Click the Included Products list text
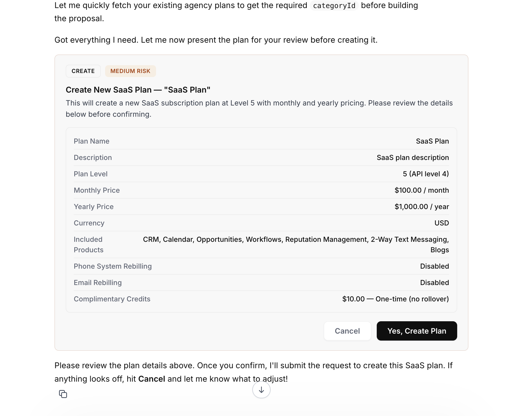 pyautogui.click(x=296, y=245)
